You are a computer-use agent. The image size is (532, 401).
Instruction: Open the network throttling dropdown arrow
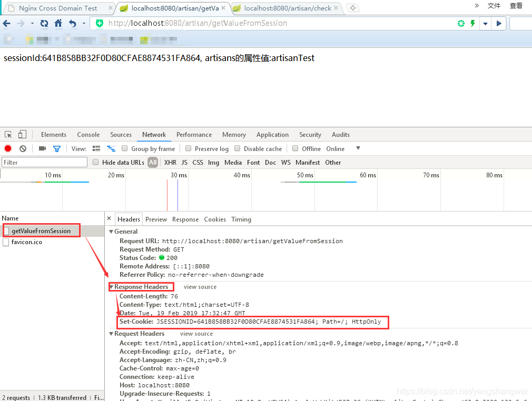coord(358,148)
